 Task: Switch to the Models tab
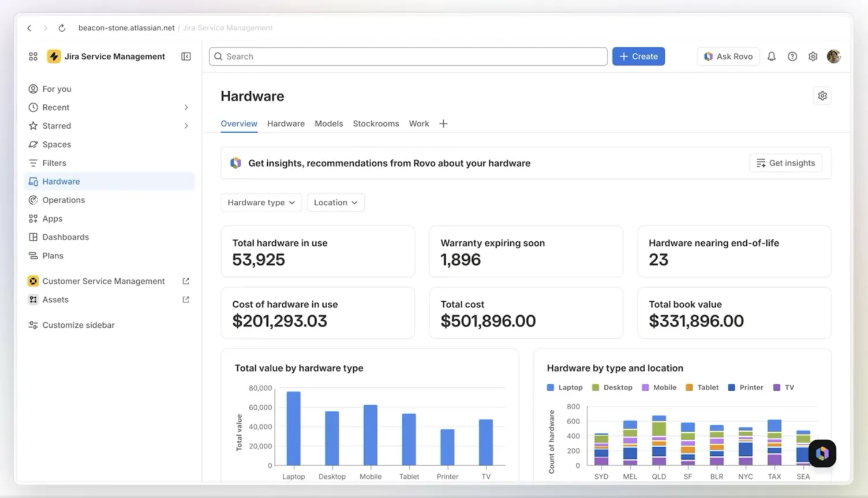(329, 123)
